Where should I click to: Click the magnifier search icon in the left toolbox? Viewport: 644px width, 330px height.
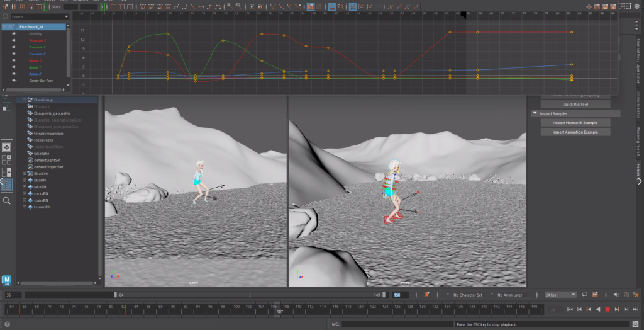pos(6,201)
